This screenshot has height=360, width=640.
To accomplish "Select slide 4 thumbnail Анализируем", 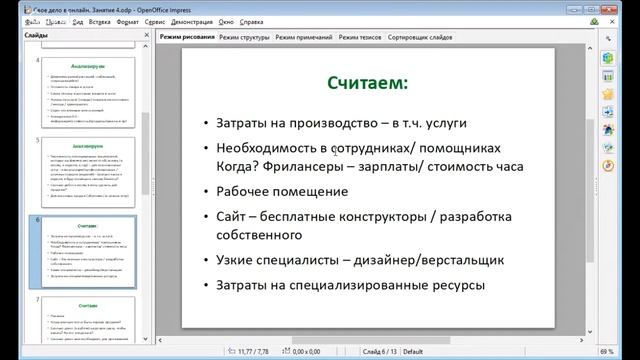I will [88, 93].
